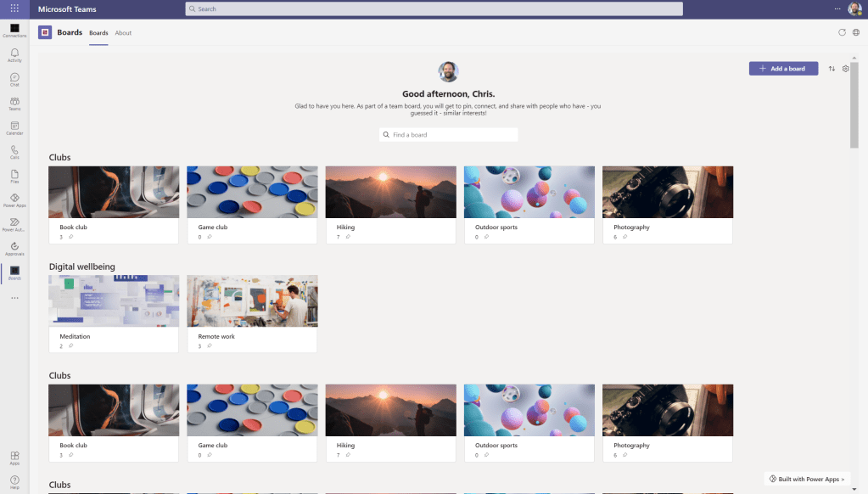Image resolution: width=868 pixels, height=494 pixels.
Task: Open the Built with Power Apps link
Action: pyautogui.click(x=806, y=480)
